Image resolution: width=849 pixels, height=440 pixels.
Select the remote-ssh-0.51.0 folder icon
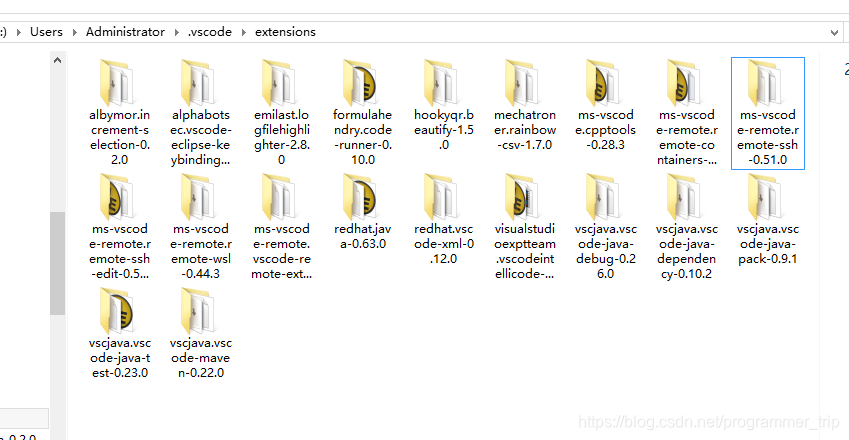pos(766,83)
